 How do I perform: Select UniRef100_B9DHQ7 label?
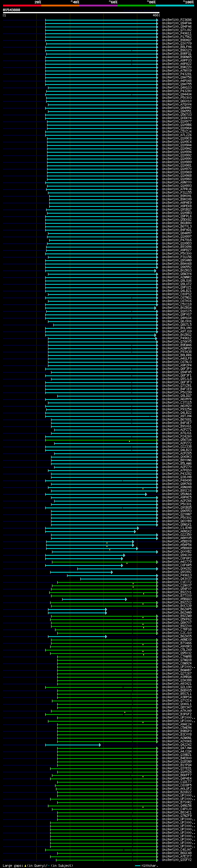[177, 40]
